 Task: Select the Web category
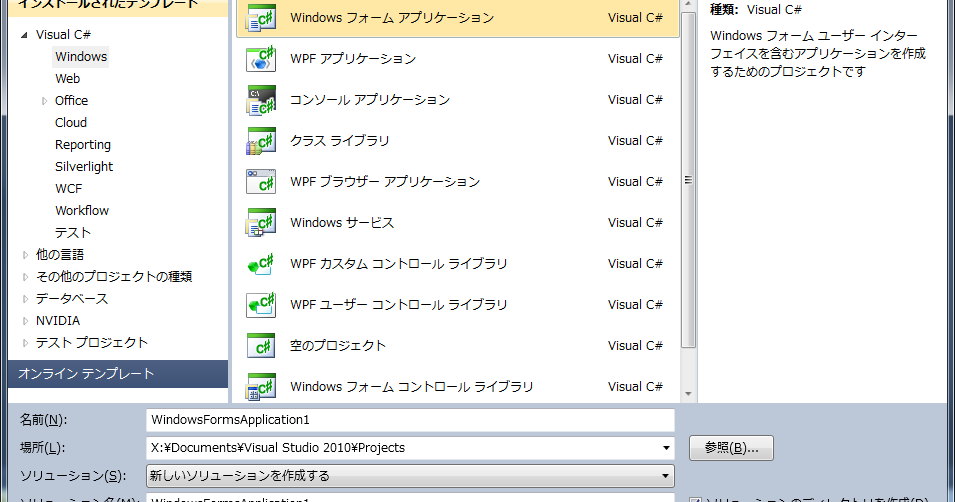[x=68, y=79]
